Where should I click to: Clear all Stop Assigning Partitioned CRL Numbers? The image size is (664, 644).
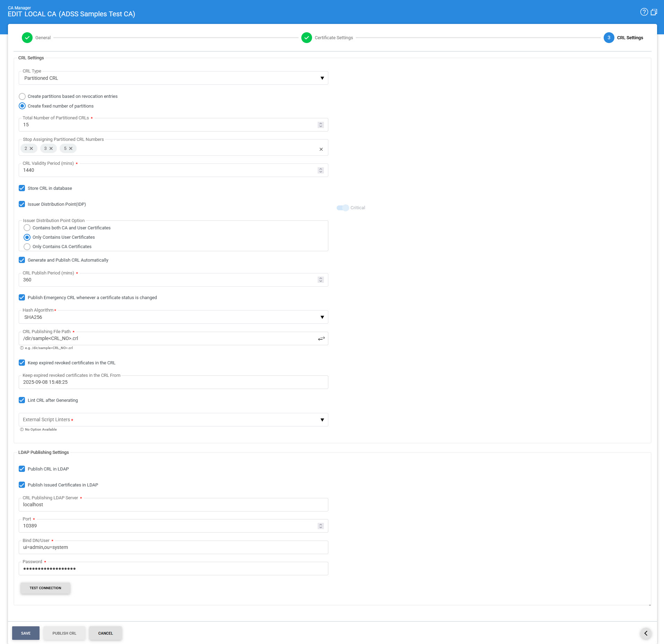[x=321, y=149]
